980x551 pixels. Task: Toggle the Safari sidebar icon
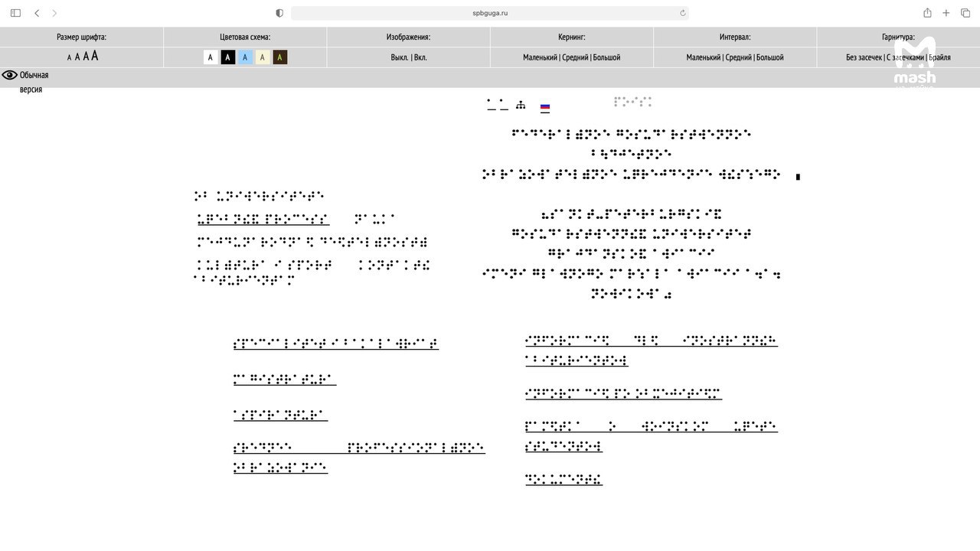pyautogui.click(x=15, y=13)
